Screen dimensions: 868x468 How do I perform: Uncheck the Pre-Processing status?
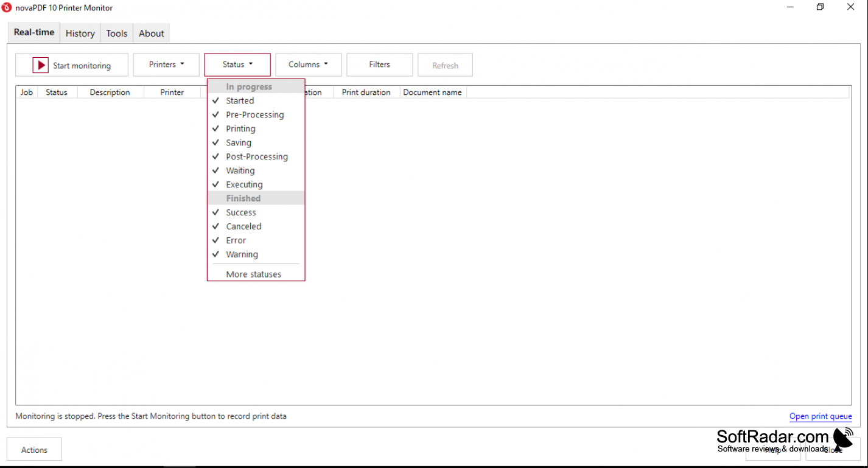click(x=256, y=114)
